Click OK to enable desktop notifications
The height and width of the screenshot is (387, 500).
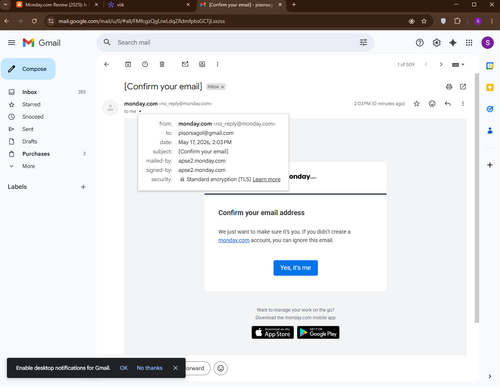(x=124, y=368)
